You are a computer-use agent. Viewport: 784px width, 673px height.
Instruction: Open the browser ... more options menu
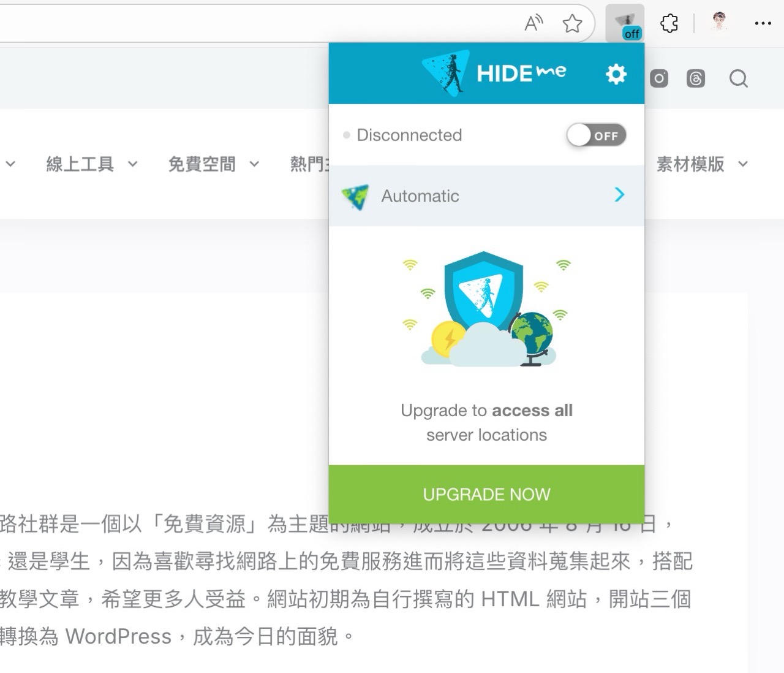[x=763, y=23]
